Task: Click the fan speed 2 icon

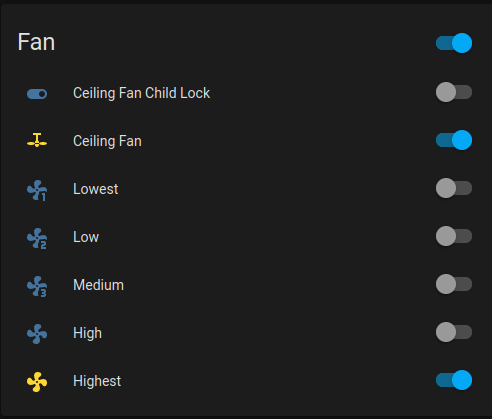Action: (x=37, y=238)
